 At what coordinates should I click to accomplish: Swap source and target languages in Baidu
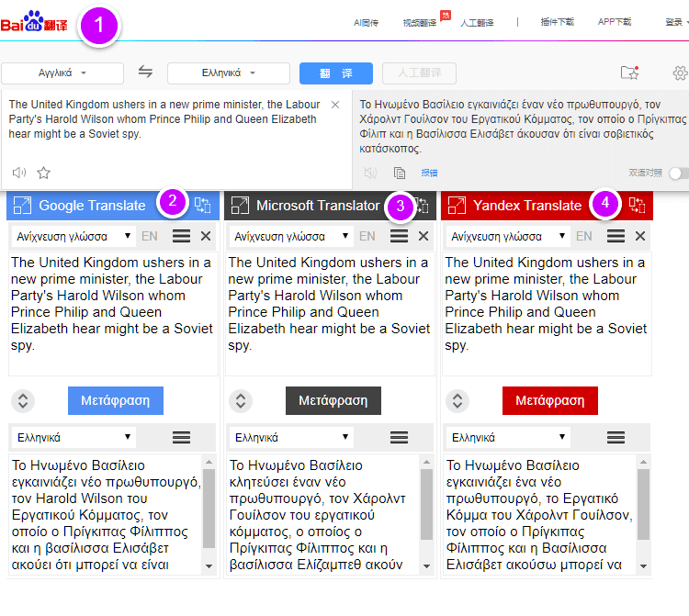(145, 71)
